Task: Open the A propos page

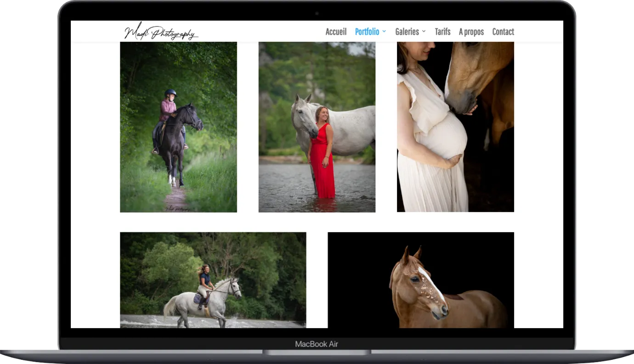Action: pos(471,32)
